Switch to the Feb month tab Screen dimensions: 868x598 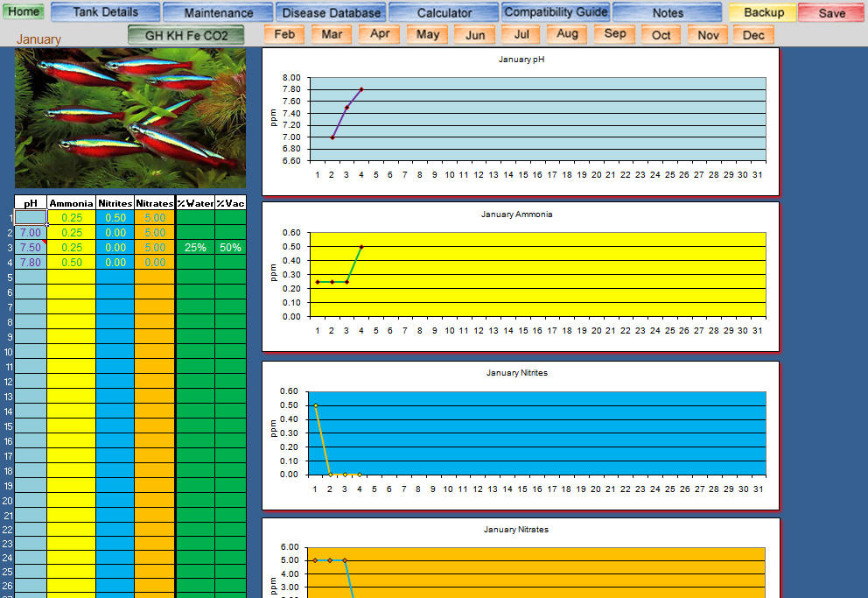(283, 33)
